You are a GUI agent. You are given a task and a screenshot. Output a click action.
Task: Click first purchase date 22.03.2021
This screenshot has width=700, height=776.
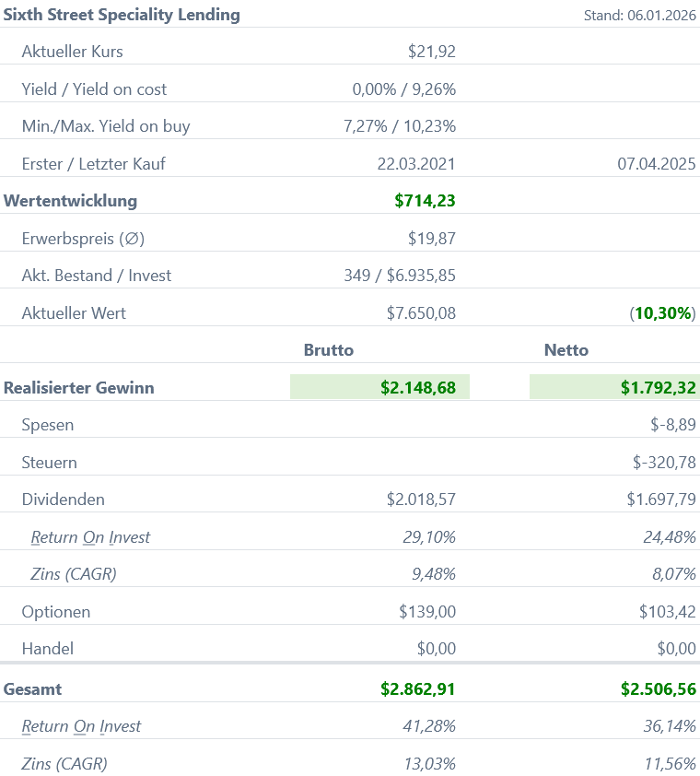[416, 164]
